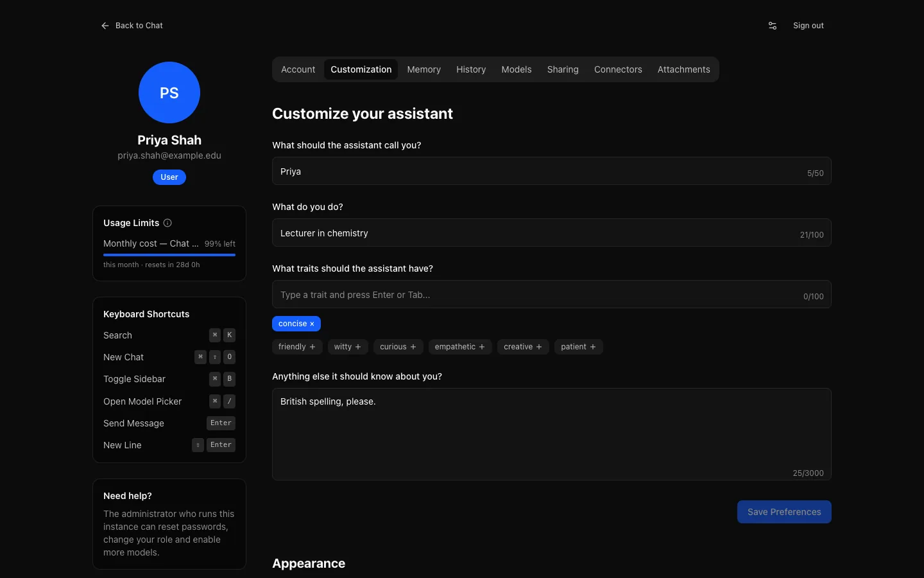This screenshot has width=924, height=578.
Task: Click the Search shortcut row label
Action: (117, 335)
